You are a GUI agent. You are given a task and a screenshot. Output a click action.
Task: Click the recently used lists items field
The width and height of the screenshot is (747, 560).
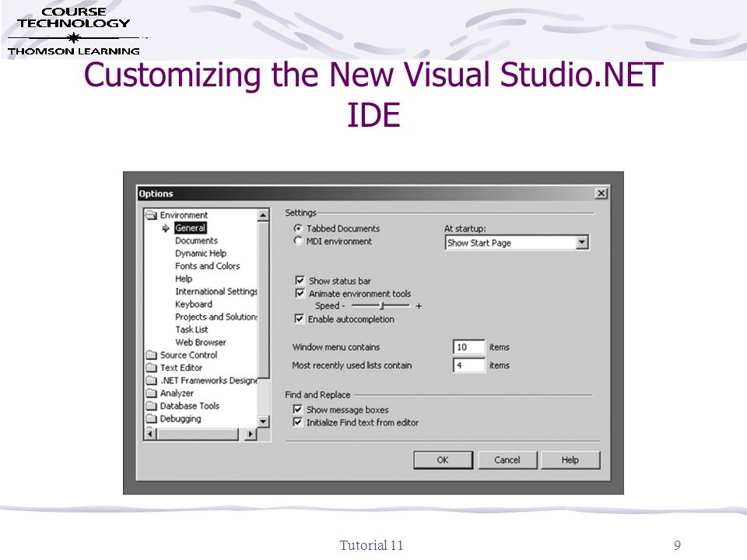(x=468, y=366)
